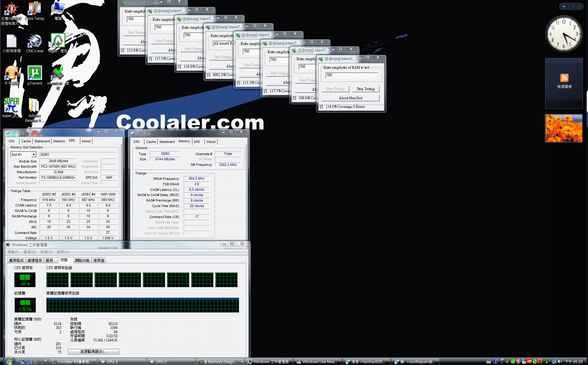Click the CPU usage 100 % meter
Image resolution: width=588 pixels, height=365 pixels.
(x=25, y=280)
